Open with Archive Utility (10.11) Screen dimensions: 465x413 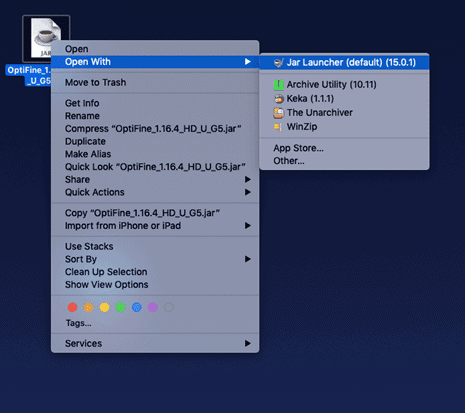tap(344, 85)
